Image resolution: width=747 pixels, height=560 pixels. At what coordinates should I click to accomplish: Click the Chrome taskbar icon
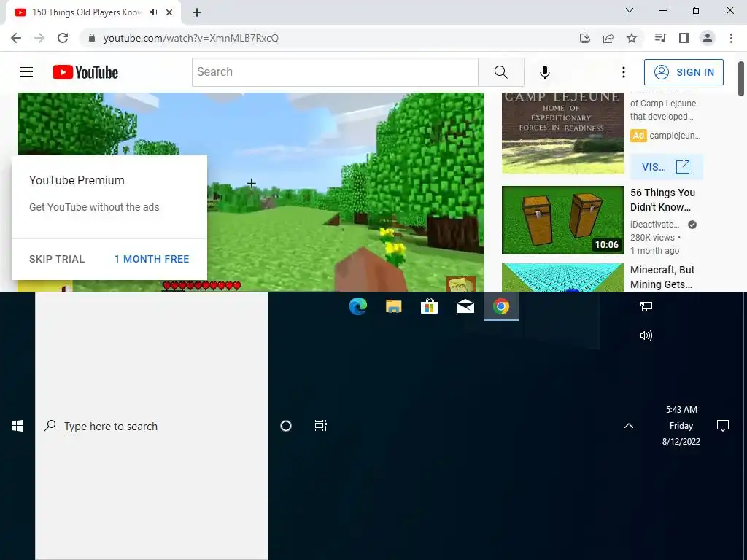pyautogui.click(x=500, y=306)
